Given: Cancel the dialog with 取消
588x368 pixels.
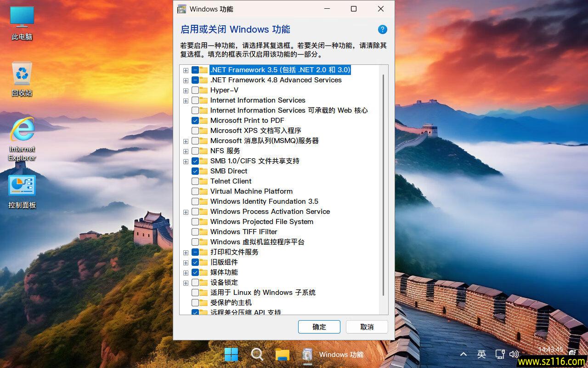Looking at the screenshot, I should click(x=367, y=327).
